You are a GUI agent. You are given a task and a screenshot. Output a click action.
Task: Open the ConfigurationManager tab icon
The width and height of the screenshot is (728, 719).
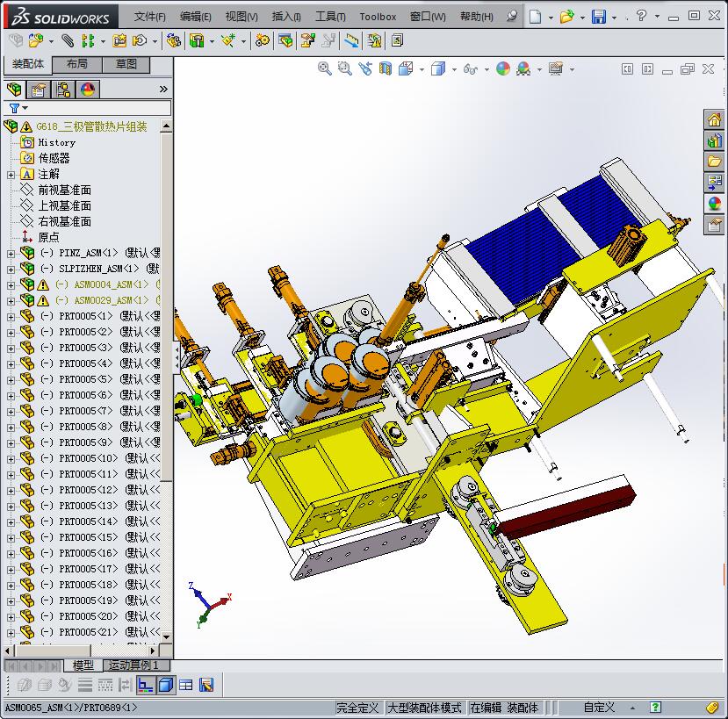click(x=63, y=90)
